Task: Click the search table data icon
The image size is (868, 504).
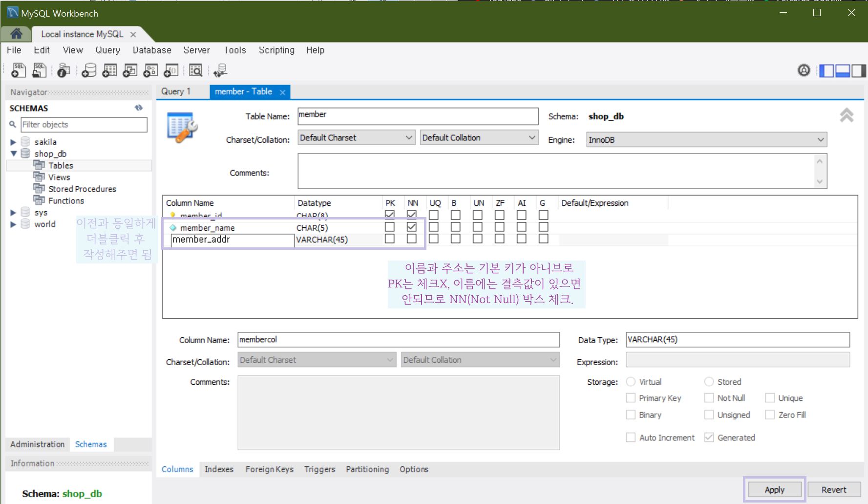Action: coord(196,70)
